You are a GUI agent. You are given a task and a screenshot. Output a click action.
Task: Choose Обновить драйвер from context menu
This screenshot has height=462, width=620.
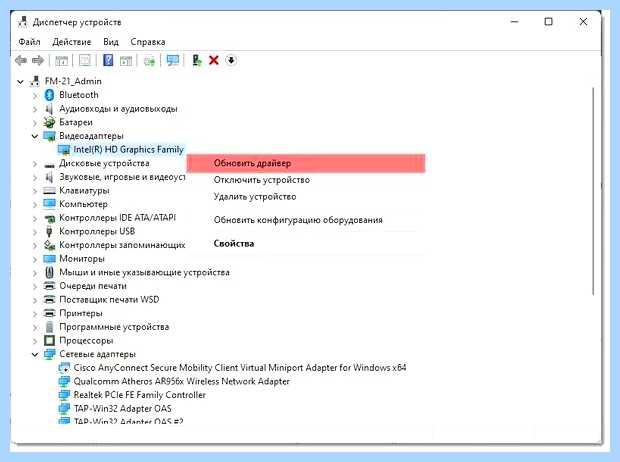tap(306, 163)
